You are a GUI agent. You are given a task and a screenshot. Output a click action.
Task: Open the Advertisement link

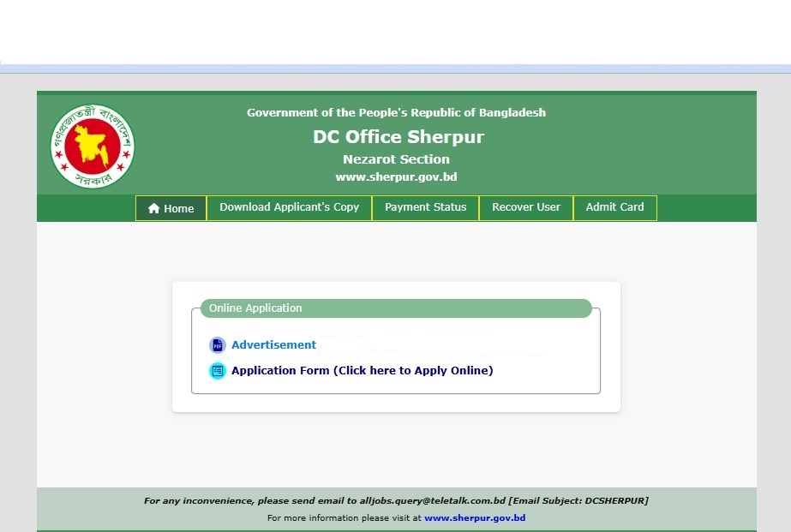[273, 344]
